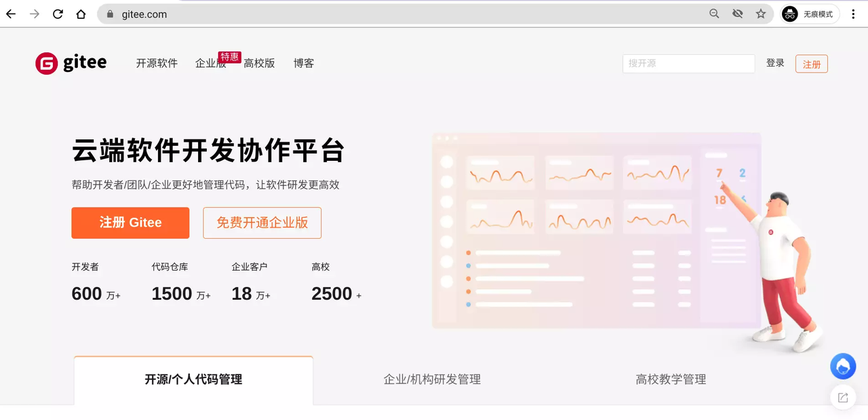The image size is (868, 420).
Task: Click the orange 注册 Gitee button
Action: pyautogui.click(x=130, y=223)
